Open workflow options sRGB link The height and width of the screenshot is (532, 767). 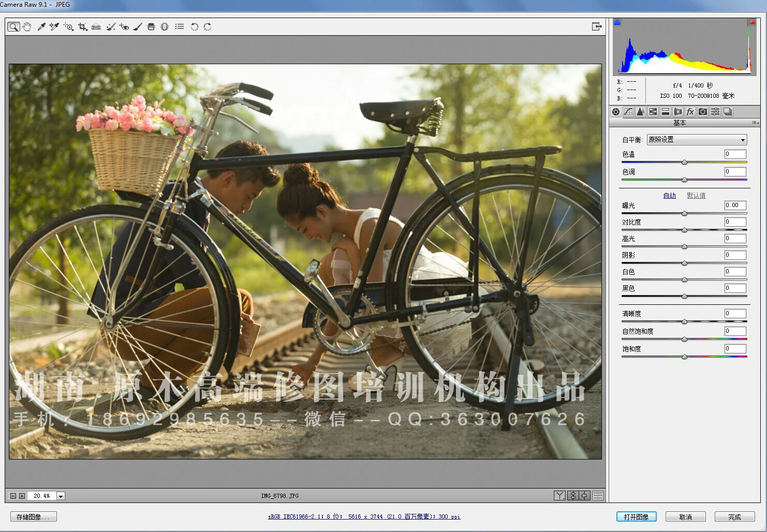point(364,516)
